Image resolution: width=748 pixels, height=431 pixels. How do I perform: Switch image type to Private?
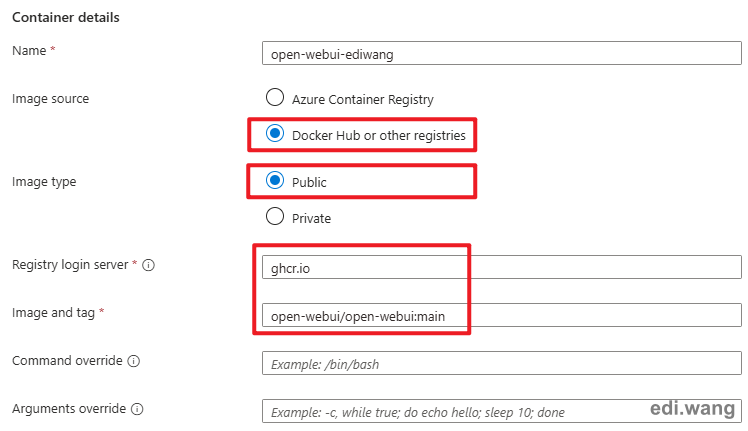(275, 217)
